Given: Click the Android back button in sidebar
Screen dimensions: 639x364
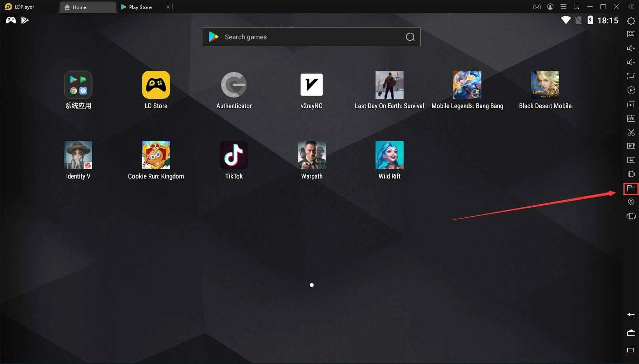Looking at the screenshot, I should pos(631,315).
